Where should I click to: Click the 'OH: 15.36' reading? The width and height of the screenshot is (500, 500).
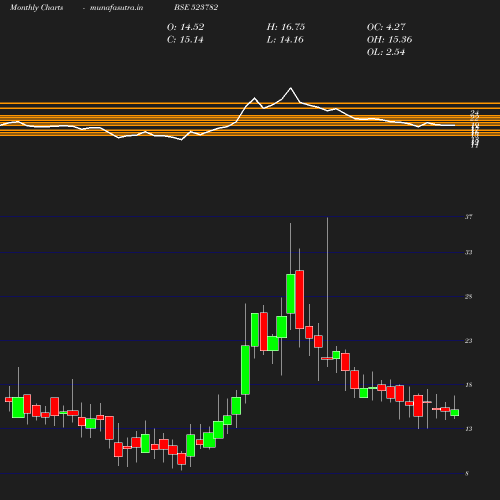point(389,40)
